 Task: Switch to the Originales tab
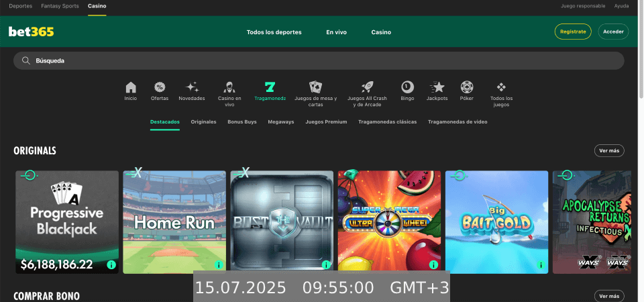pyautogui.click(x=203, y=122)
